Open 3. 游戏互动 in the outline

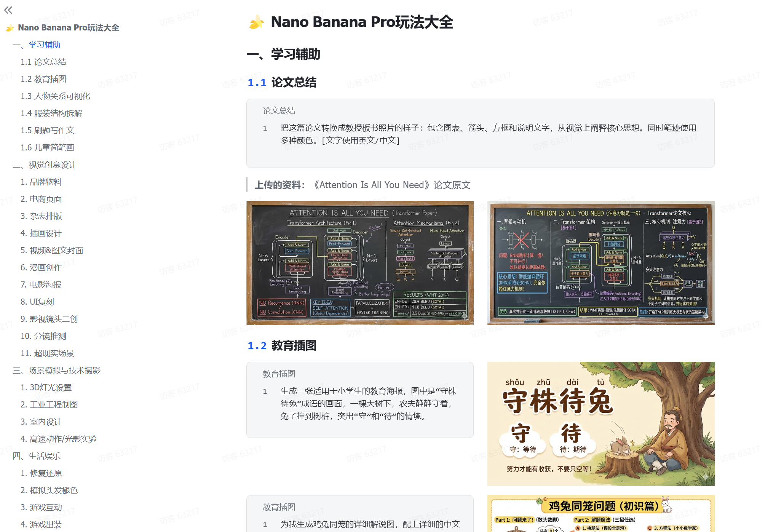(x=42, y=507)
